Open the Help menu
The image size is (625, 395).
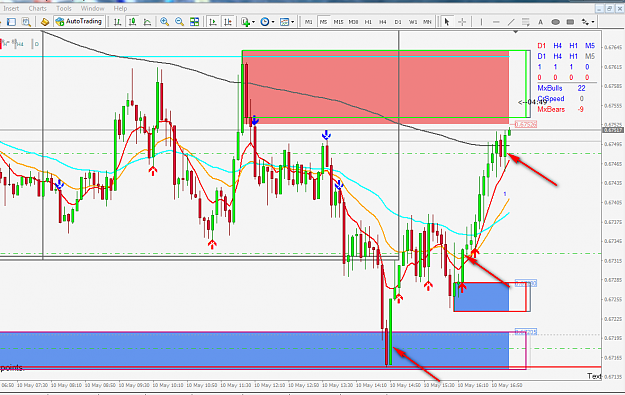coord(120,8)
